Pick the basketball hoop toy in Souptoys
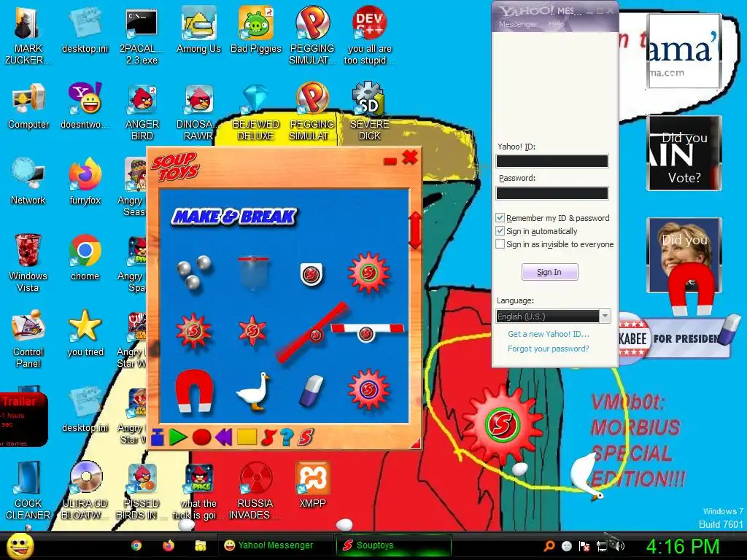Screen dimensions: 747x560 253,273
